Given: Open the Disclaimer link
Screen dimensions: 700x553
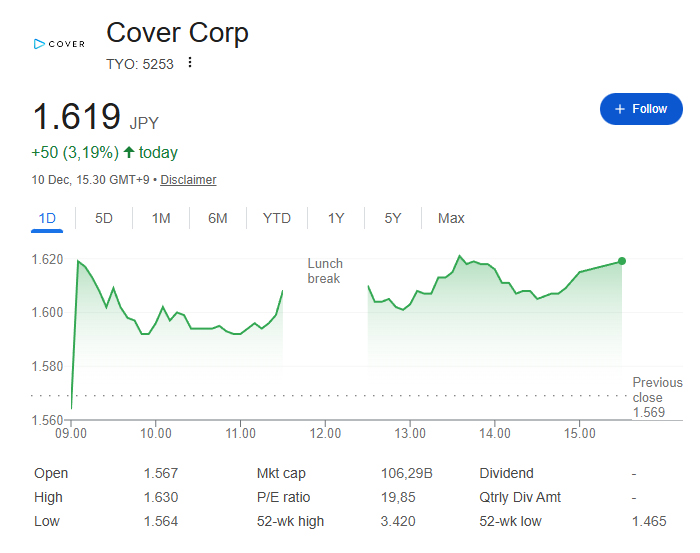Looking at the screenshot, I should pyautogui.click(x=188, y=180).
